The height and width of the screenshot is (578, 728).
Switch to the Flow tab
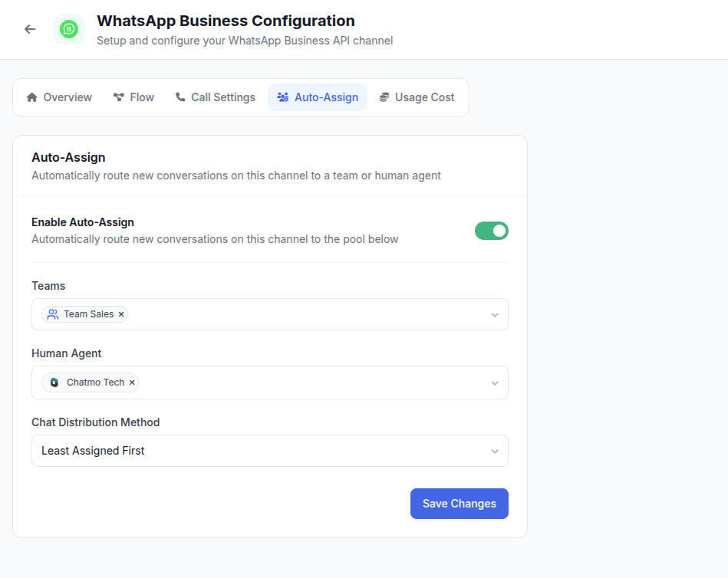click(x=133, y=97)
